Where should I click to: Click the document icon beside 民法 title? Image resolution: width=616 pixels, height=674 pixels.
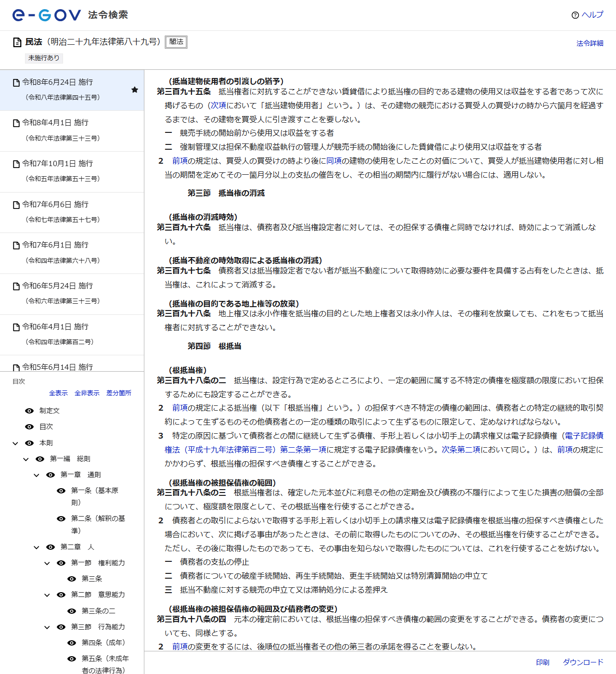tap(17, 42)
